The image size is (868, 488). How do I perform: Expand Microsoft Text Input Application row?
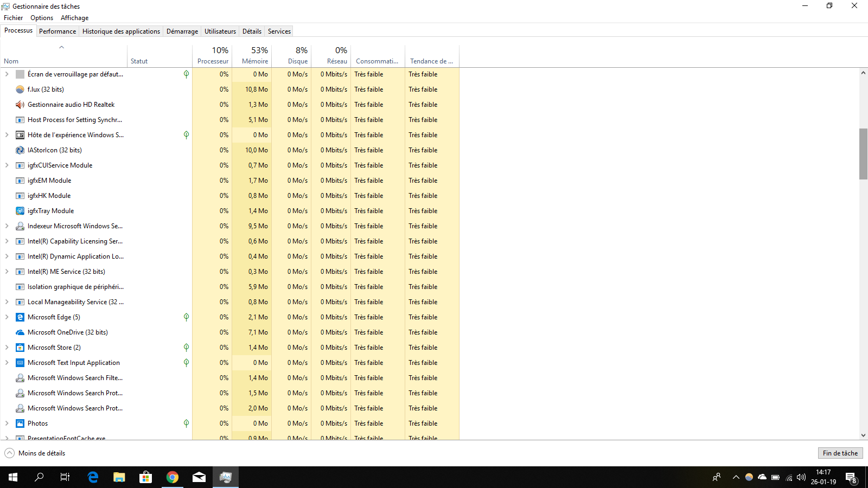(x=7, y=363)
